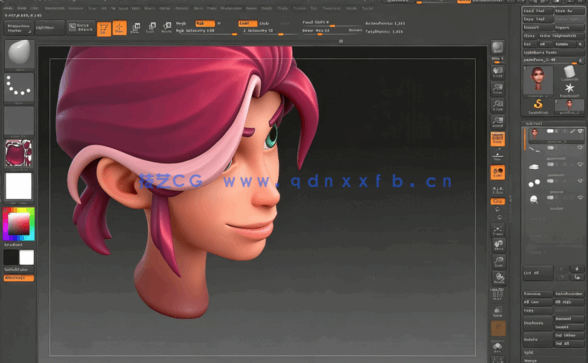Select the SimpleBrush tool icon
The height and width of the screenshot is (363, 588).
pyautogui.click(x=538, y=105)
